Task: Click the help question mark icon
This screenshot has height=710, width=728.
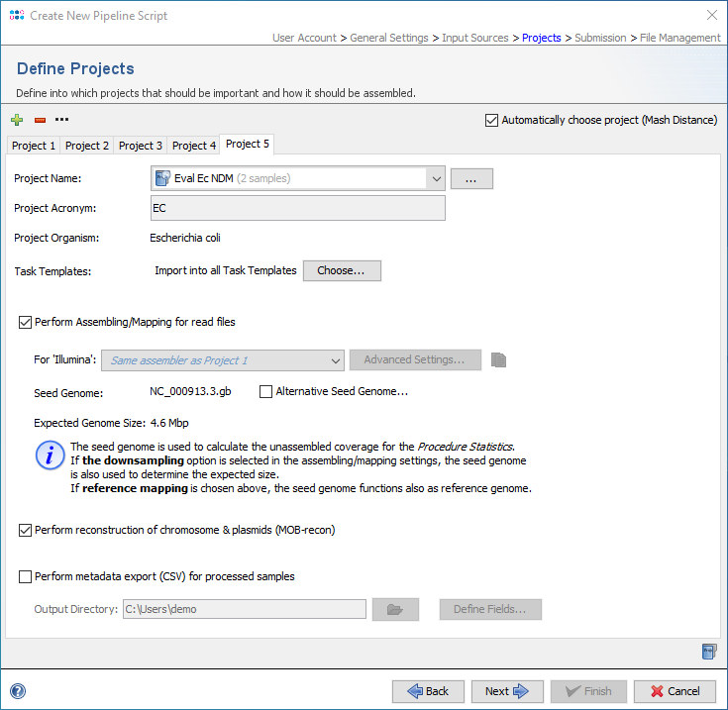Action: (x=17, y=691)
